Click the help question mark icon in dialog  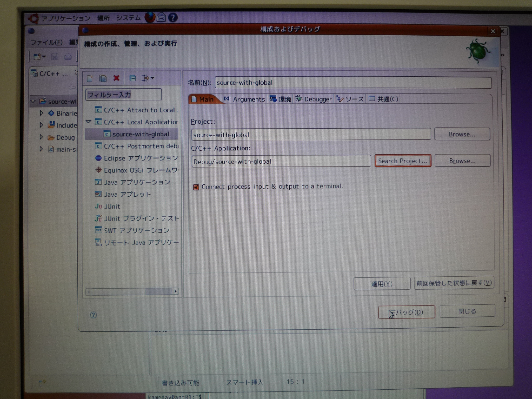(93, 315)
